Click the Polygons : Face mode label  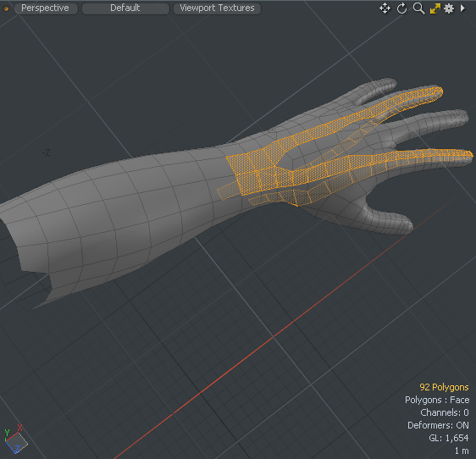click(437, 400)
